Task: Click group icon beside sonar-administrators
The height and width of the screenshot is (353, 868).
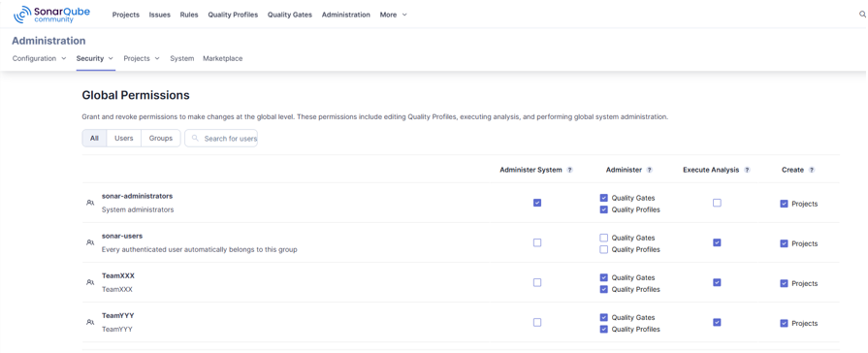Action: [x=90, y=203]
